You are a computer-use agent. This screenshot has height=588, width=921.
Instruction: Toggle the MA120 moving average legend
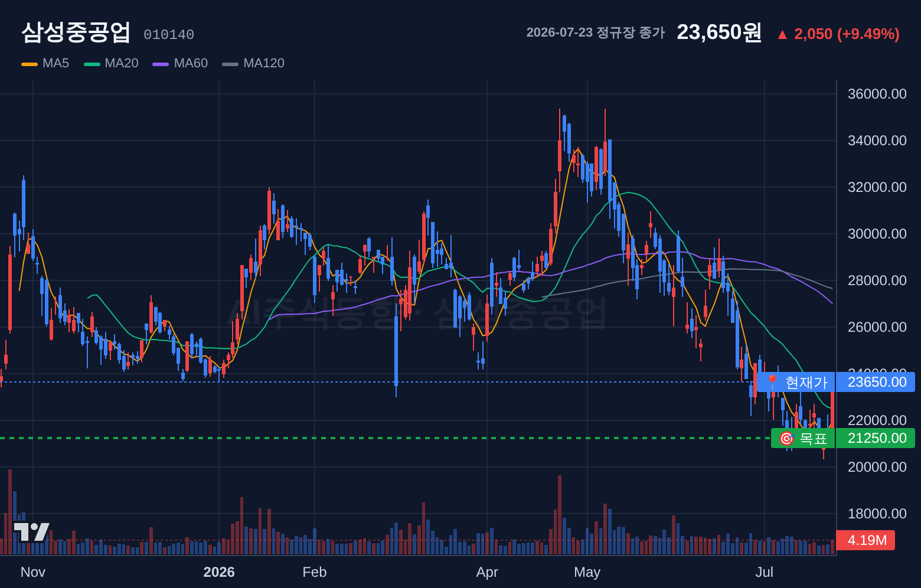click(x=253, y=63)
